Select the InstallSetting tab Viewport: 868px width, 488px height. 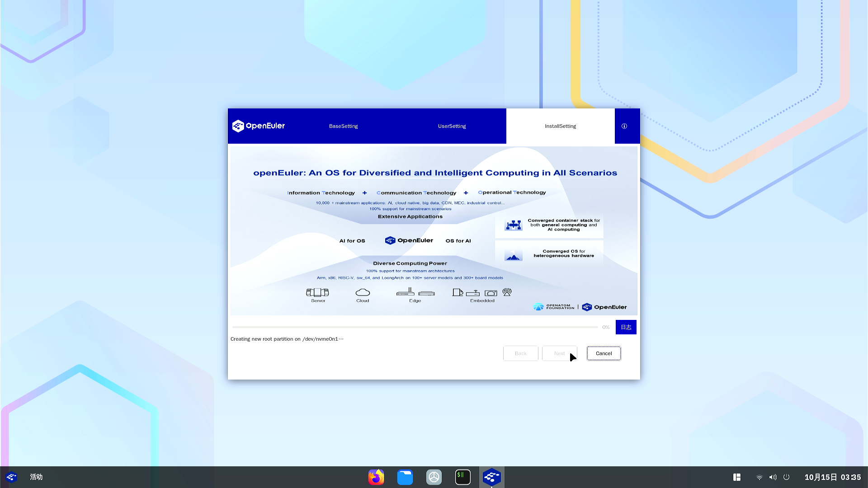click(560, 126)
